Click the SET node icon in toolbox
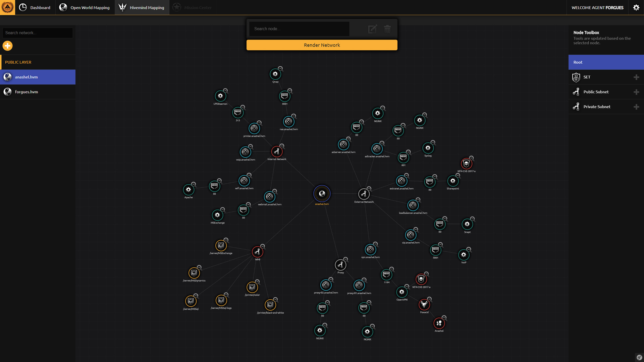This screenshot has width=644, height=362. [576, 77]
